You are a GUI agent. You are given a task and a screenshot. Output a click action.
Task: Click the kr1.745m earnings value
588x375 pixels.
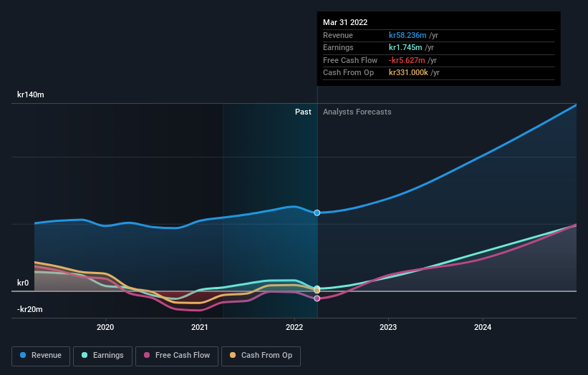tap(405, 47)
